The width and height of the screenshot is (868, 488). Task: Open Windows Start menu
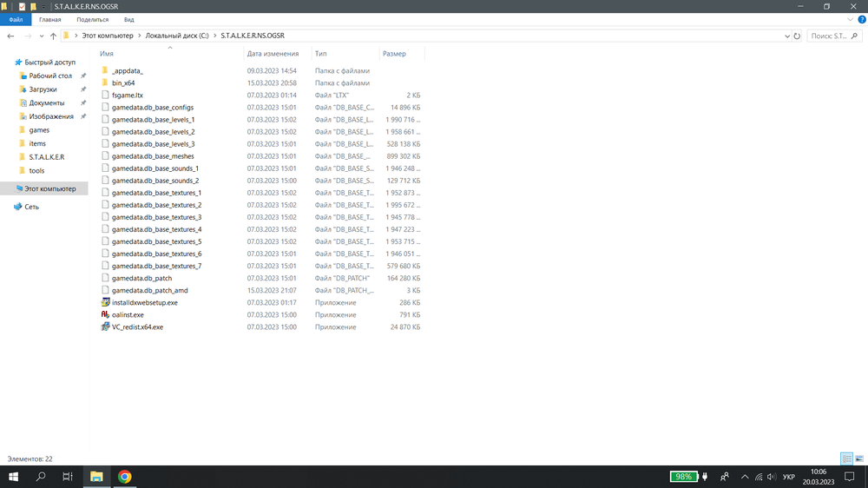coord(13,477)
